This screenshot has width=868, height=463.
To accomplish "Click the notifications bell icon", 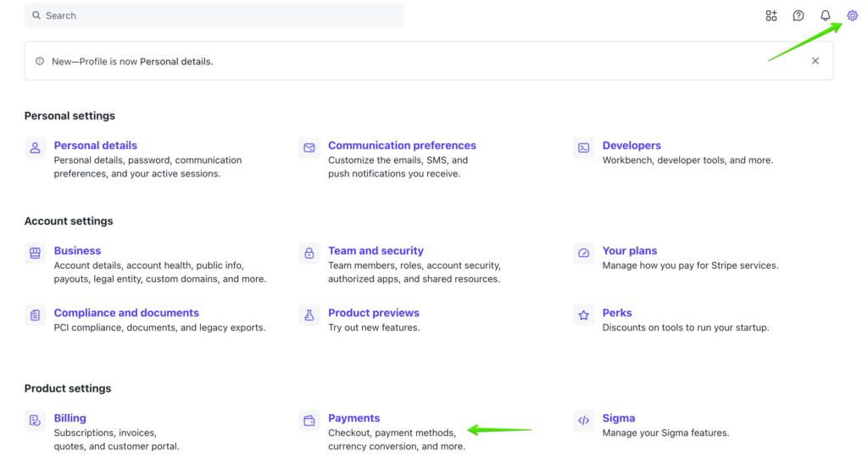I will 825,15.
